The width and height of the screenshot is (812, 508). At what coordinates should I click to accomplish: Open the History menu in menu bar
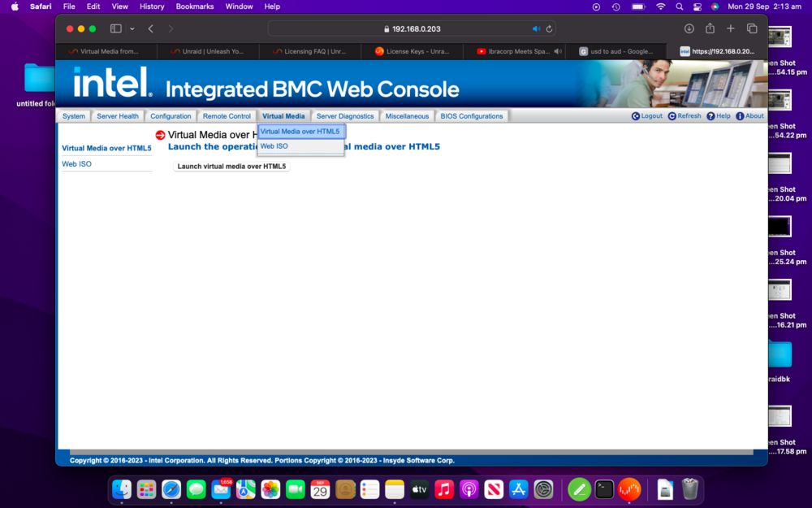tap(152, 7)
